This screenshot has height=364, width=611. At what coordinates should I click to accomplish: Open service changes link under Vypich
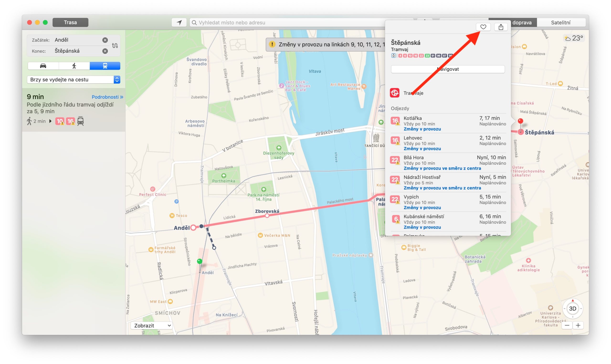tap(422, 208)
